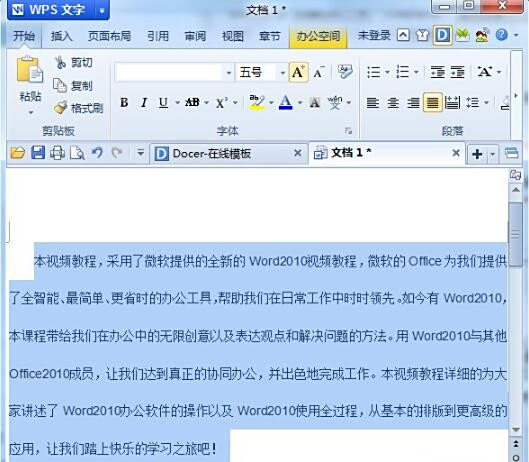Increase paragraph indent

[458, 72]
